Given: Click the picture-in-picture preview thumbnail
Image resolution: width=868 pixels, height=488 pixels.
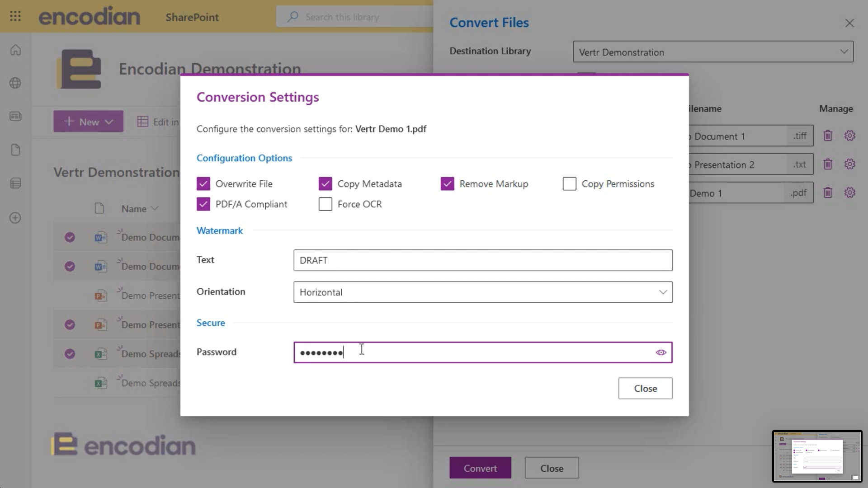Looking at the screenshot, I should pyautogui.click(x=817, y=456).
